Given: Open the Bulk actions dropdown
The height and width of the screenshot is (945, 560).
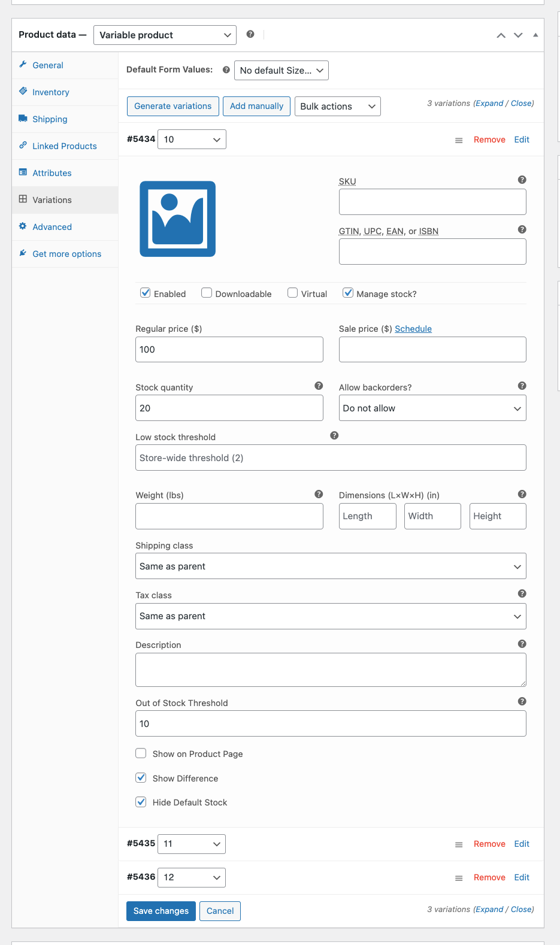Looking at the screenshot, I should point(337,107).
